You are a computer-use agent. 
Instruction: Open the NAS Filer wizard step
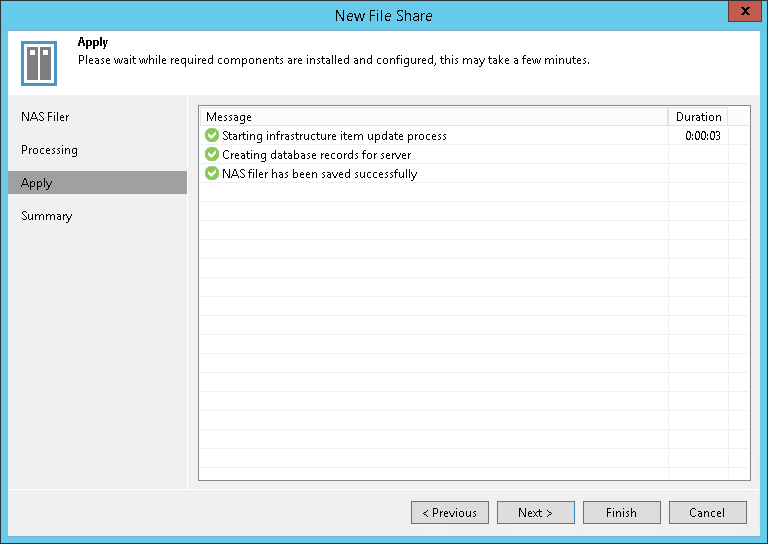(x=45, y=117)
